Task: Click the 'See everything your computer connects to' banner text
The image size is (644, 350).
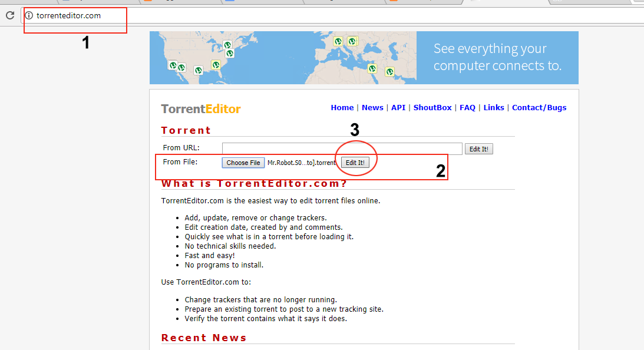Action: click(497, 57)
